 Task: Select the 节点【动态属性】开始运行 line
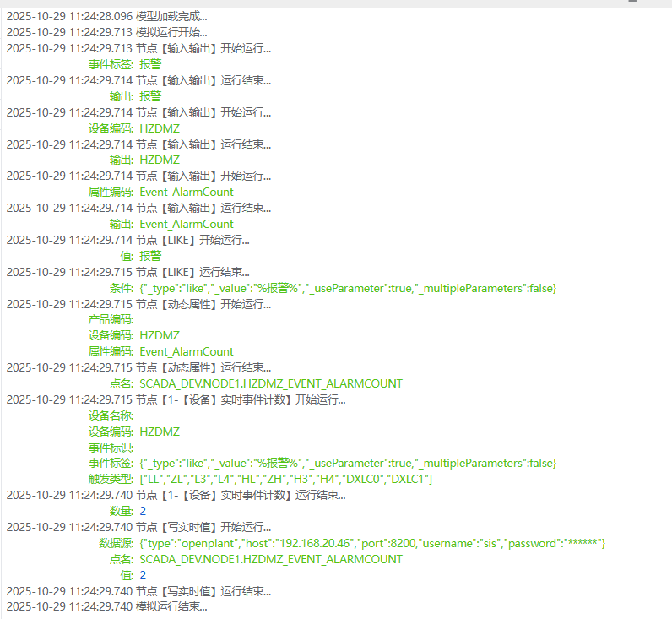coord(138,303)
